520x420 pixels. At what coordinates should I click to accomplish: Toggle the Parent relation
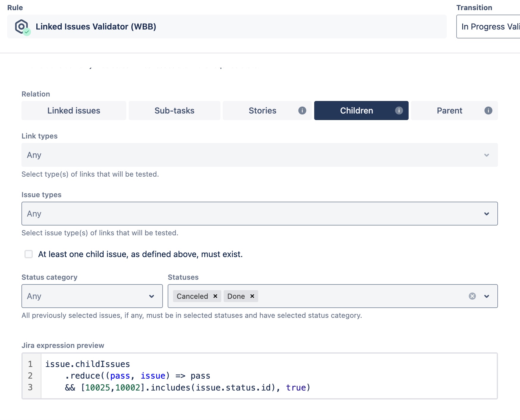(x=449, y=111)
